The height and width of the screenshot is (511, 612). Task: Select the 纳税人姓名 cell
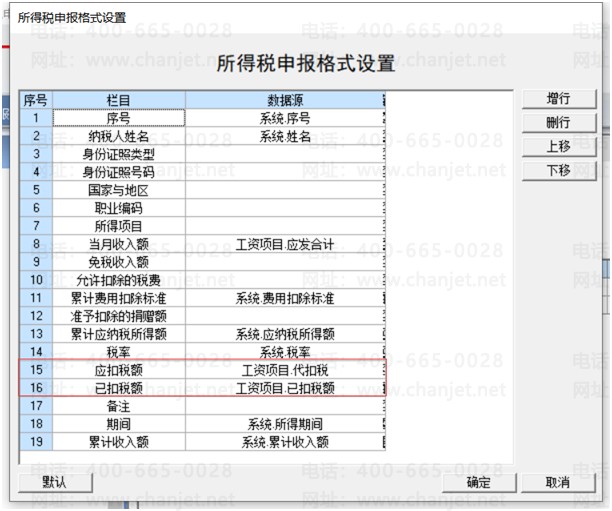(119, 136)
